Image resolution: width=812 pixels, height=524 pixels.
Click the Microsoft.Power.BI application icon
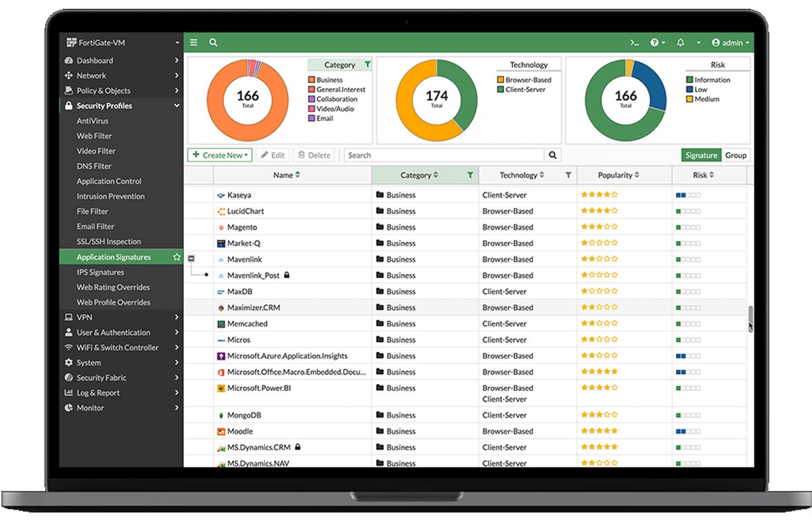[x=221, y=388]
